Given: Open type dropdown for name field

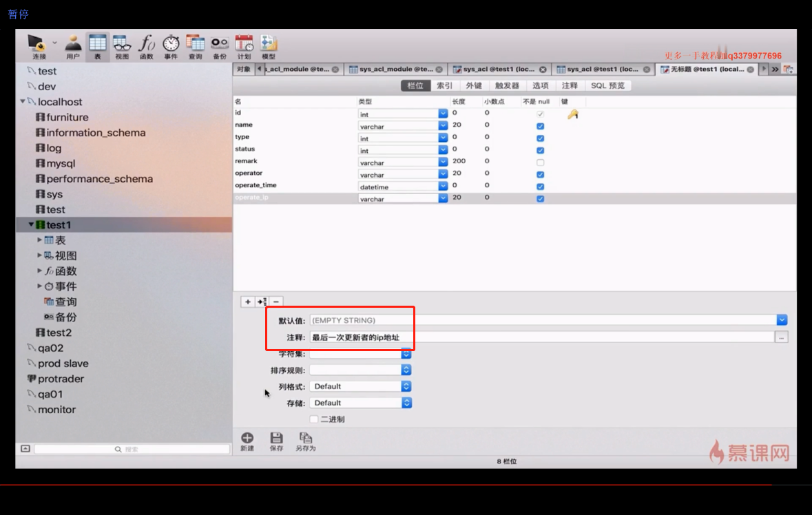Looking at the screenshot, I should 443,126.
